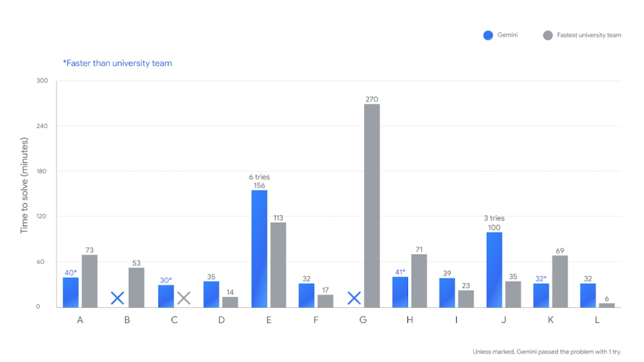Click the gray 73-minute bar for A
644x362 pixels.
(90, 281)
